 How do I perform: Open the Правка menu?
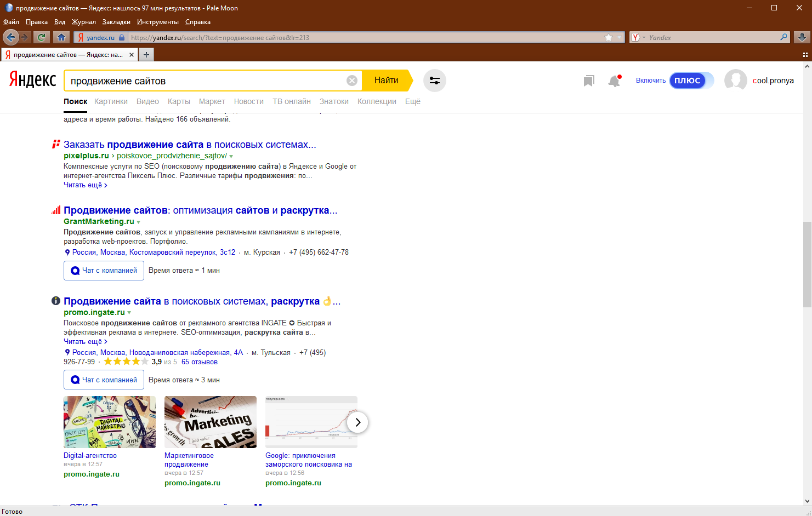click(37, 22)
